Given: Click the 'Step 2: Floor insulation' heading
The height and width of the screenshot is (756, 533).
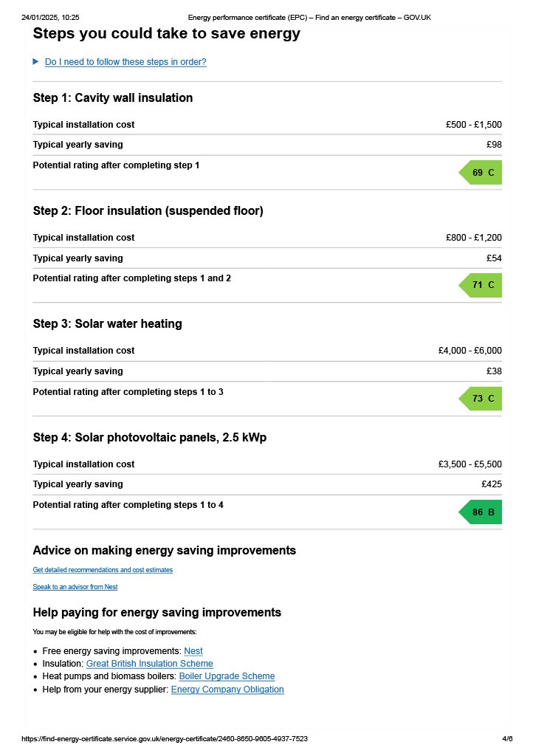Looking at the screenshot, I should click(148, 211).
